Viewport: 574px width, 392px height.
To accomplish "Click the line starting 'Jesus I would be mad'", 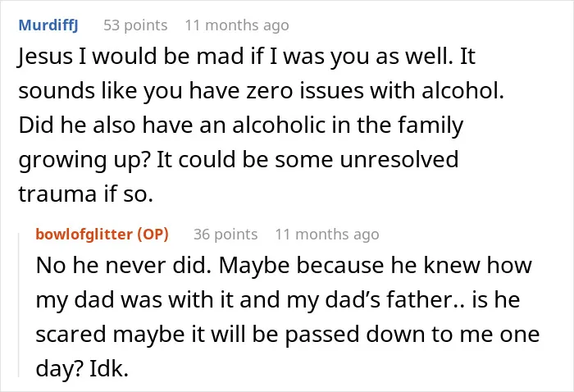I will (x=246, y=57).
